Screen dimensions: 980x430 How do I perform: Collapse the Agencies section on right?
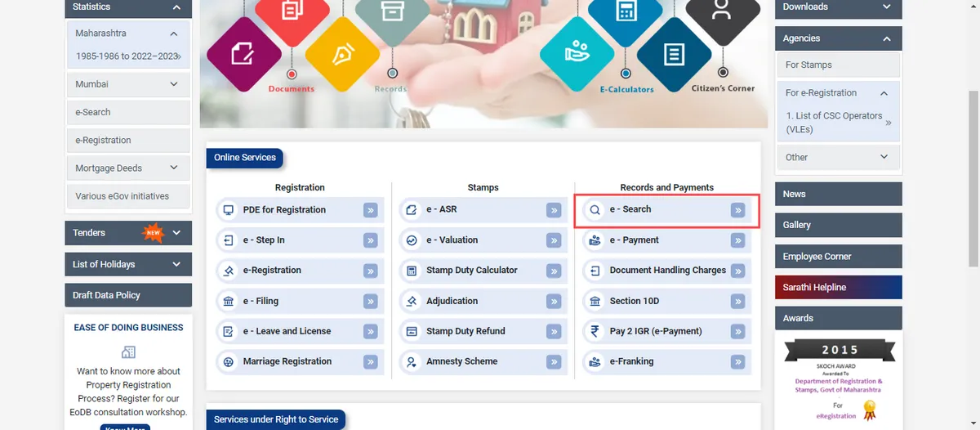[x=886, y=38]
